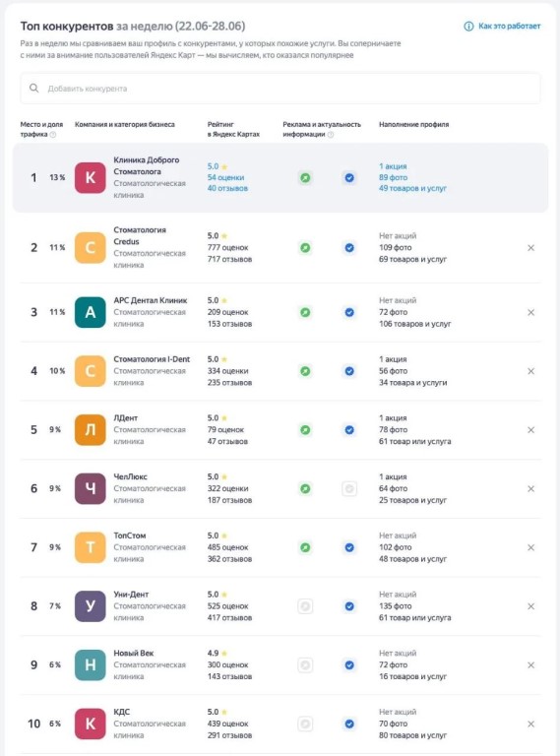560x756 pixels.
Task: Remove ЛДент competitor using X icon
Action: pos(530,430)
